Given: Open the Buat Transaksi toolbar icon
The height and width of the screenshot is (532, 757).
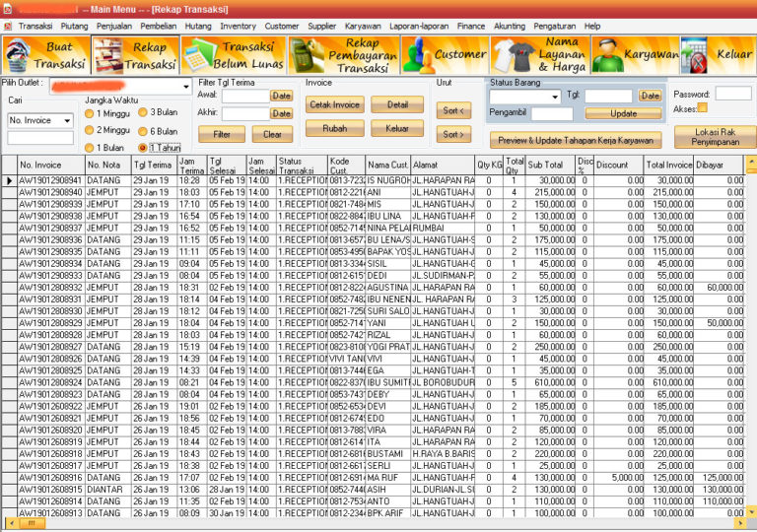Looking at the screenshot, I should (46, 55).
